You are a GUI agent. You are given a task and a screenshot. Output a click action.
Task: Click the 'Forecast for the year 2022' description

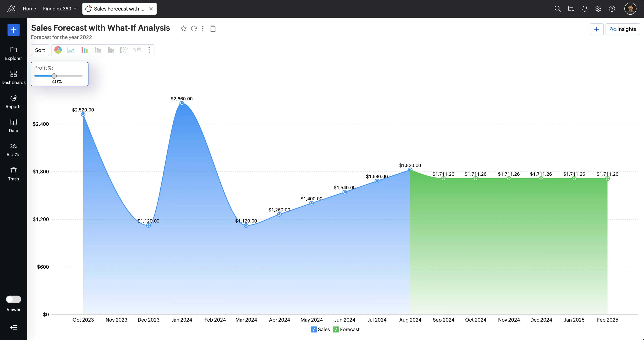(x=61, y=37)
